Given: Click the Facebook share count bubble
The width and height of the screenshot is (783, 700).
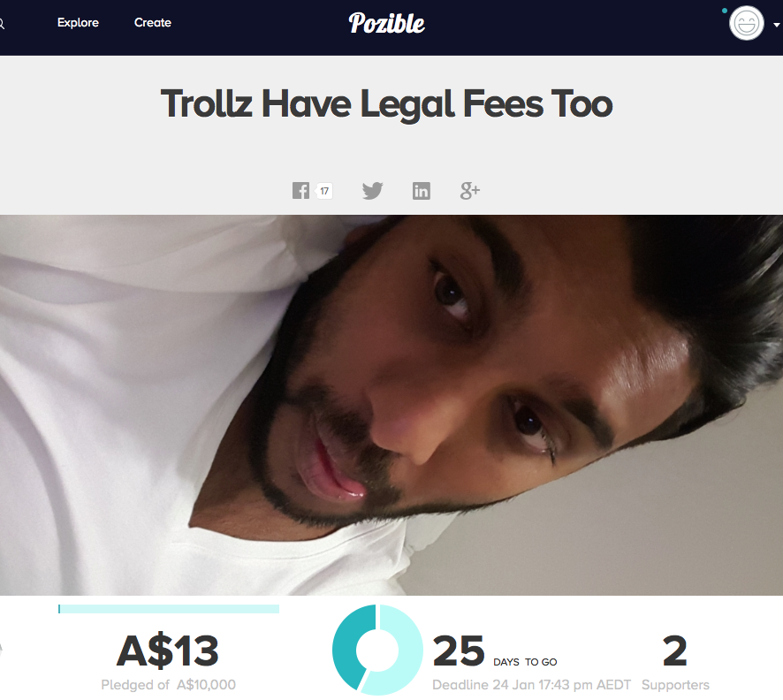Looking at the screenshot, I should [x=324, y=191].
